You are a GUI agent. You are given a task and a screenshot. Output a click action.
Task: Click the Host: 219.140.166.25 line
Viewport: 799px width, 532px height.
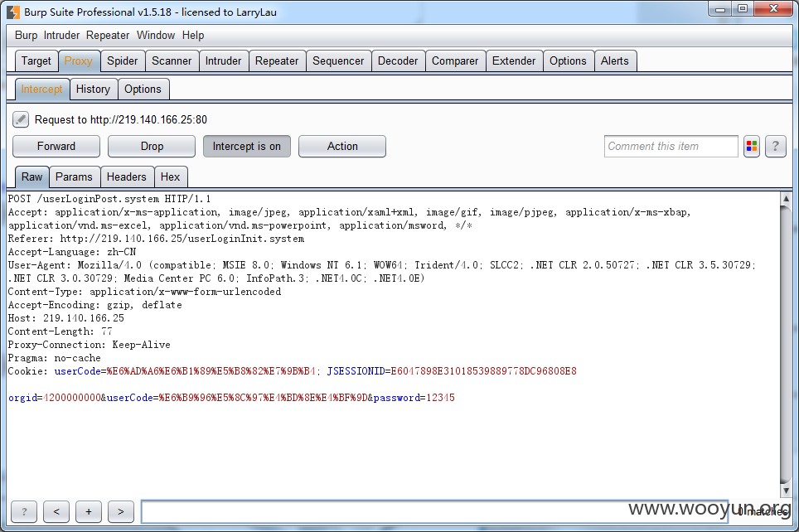tap(65, 318)
